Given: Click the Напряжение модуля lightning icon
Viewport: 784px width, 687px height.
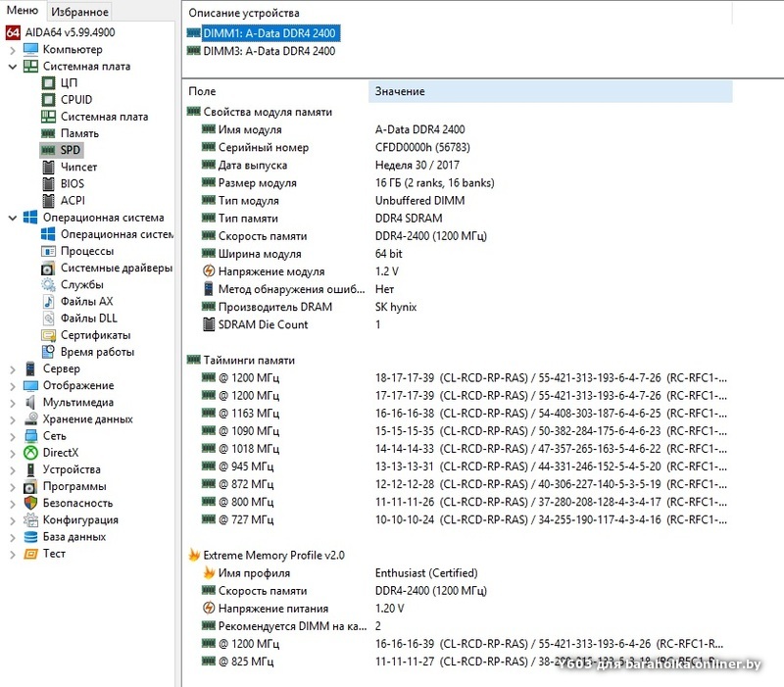Looking at the screenshot, I should pos(209,271).
